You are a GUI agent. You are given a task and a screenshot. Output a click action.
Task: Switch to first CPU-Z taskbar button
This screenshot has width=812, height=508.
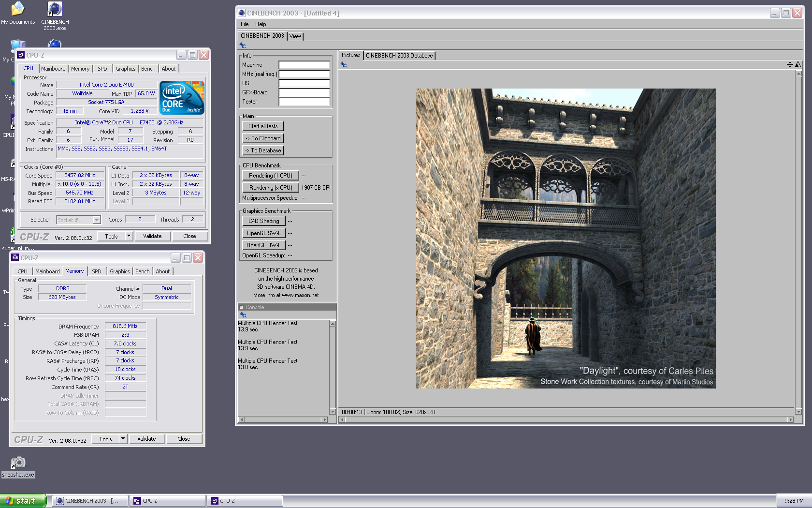(x=167, y=501)
